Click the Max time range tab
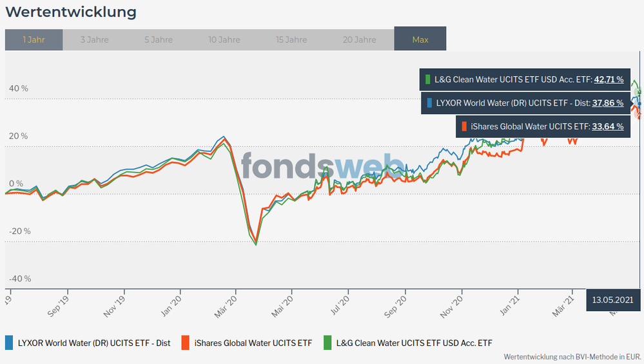The height and width of the screenshot is (364, 644). [x=420, y=39]
